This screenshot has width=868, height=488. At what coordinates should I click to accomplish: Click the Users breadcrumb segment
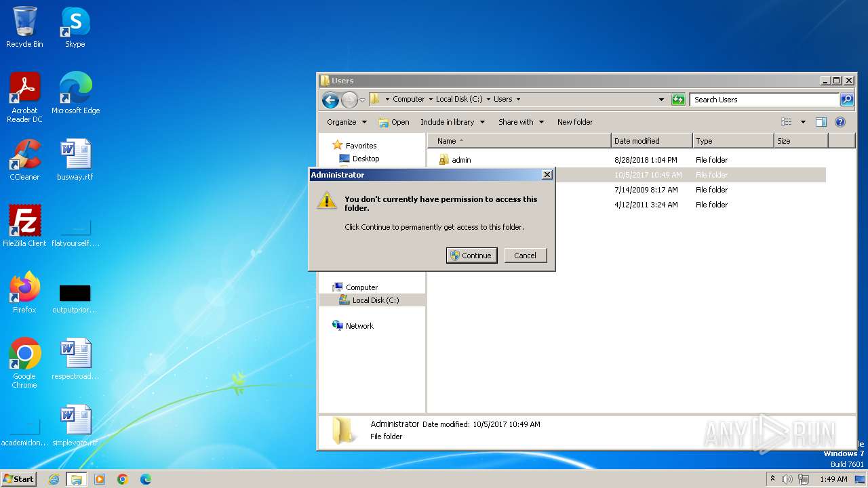(x=502, y=99)
